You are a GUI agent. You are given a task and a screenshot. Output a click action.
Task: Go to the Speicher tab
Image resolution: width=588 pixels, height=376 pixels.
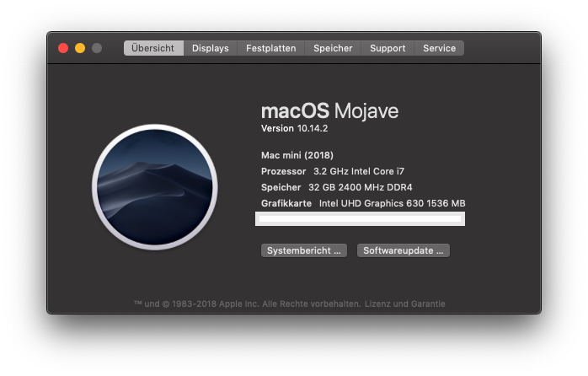tap(333, 48)
